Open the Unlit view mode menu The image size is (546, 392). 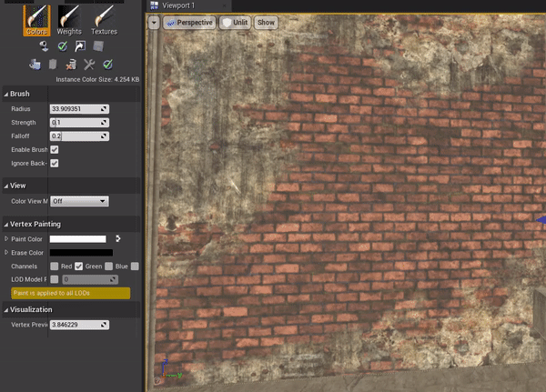[x=235, y=23]
